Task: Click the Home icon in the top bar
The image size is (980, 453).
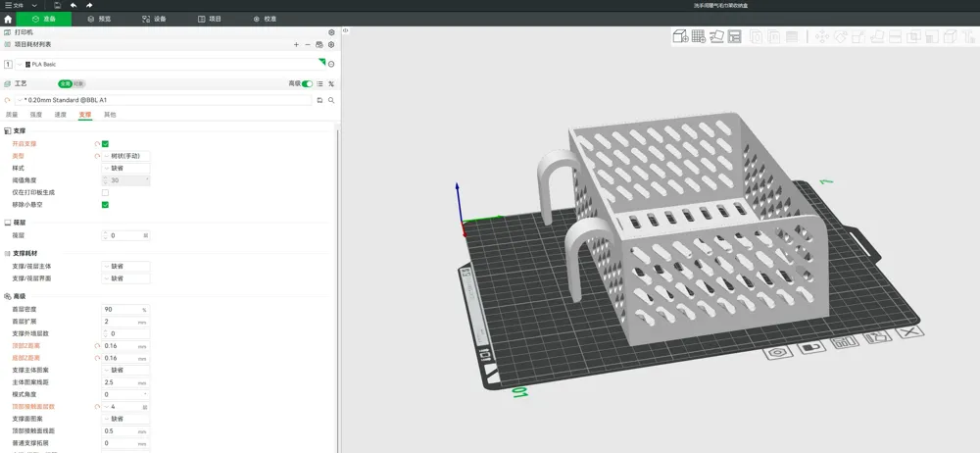Action: [x=8, y=19]
